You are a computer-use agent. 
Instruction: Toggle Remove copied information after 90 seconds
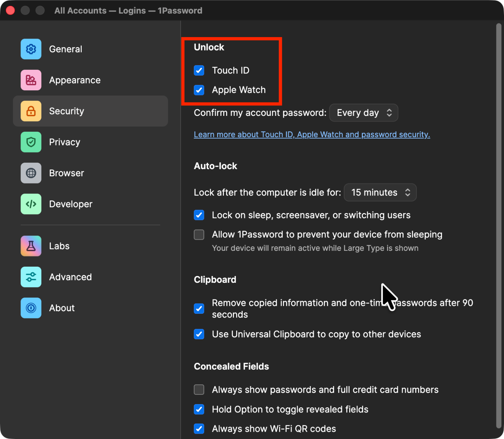pyautogui.click(x=199, y=308)
